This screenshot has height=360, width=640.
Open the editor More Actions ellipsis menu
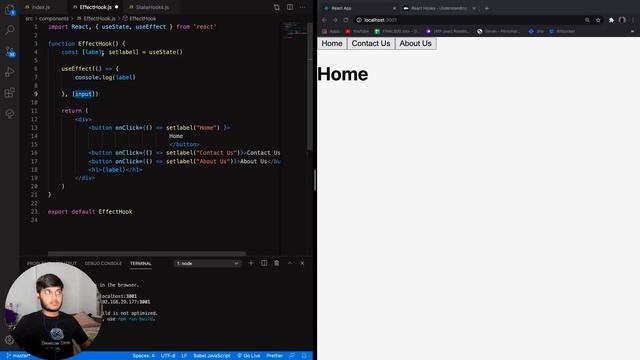[x=302, y=7]
